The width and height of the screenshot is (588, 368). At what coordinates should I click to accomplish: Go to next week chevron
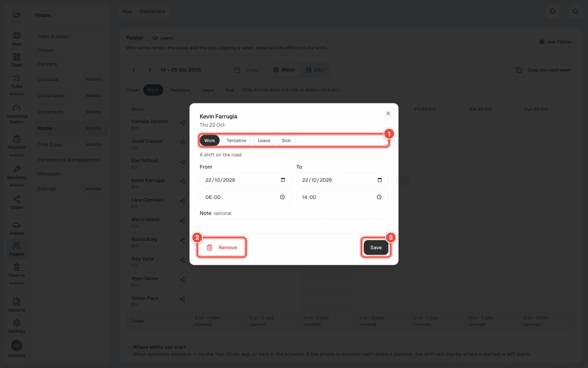pyautogui.click(x=150, y=70)
